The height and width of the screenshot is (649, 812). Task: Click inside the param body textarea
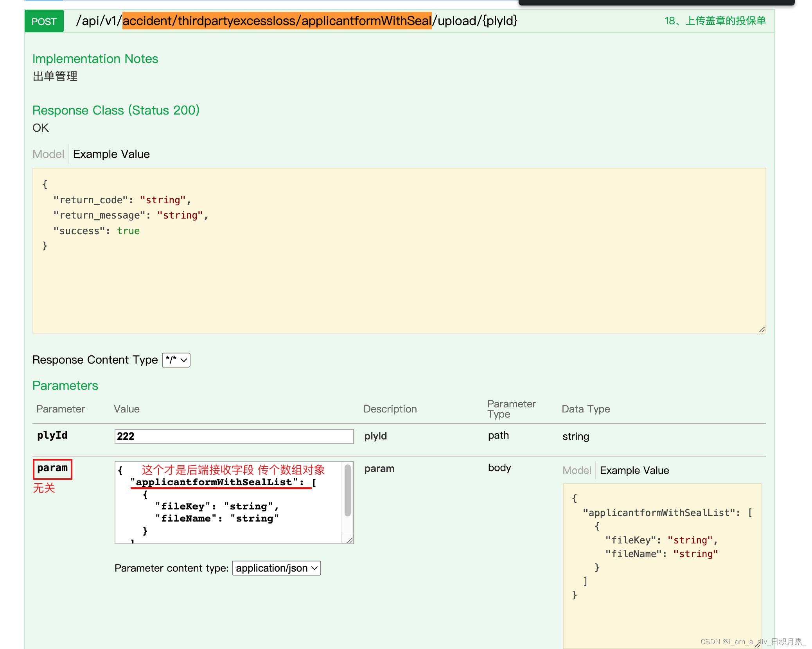[229, 503]
